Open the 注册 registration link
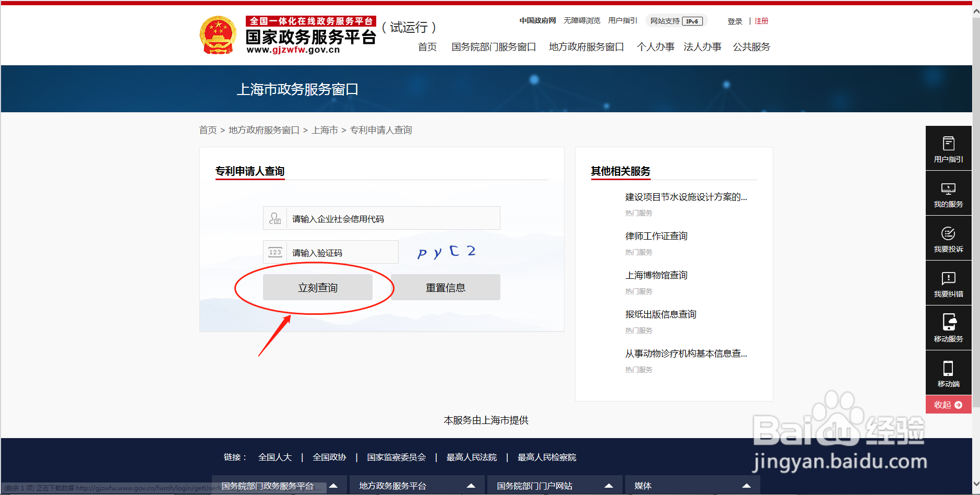The image size is (980, 495). pyautogui.click(x=761, y=21)
